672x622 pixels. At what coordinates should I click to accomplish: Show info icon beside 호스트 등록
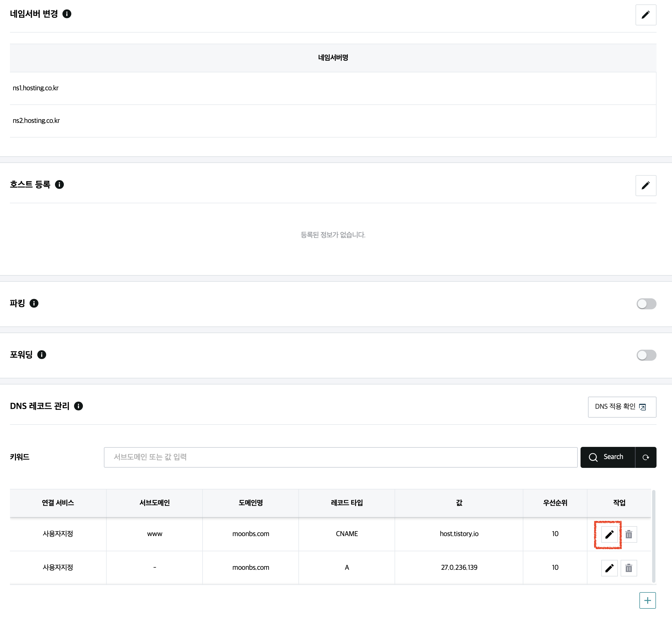click(59, 185)
